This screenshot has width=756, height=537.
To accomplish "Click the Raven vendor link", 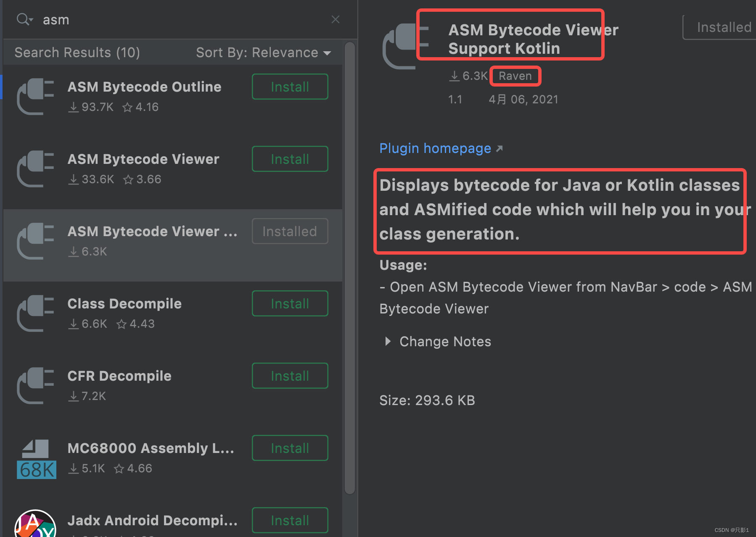I will tap(515, 76).
